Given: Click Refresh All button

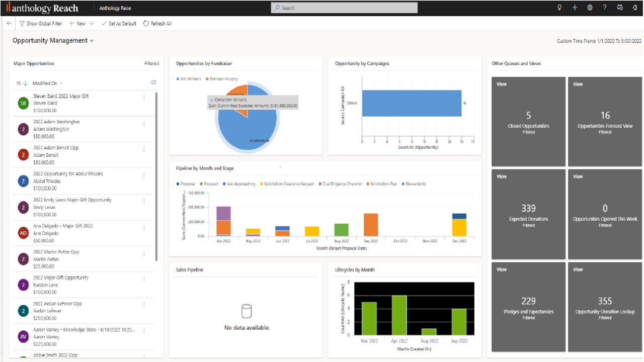Looking at the screenshot, I should pos(157,24).
